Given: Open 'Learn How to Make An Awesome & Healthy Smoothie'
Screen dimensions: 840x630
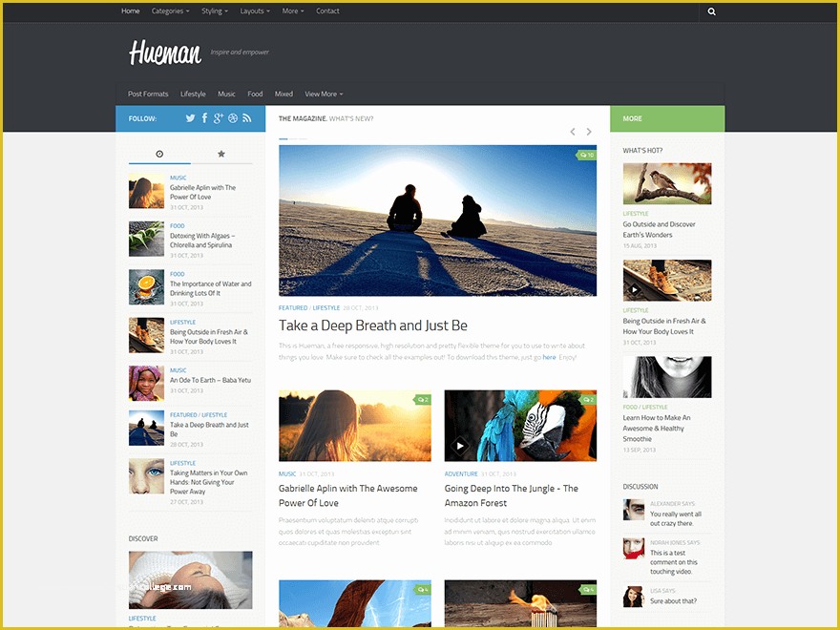Looking at the screenshot, I should 657,428.
